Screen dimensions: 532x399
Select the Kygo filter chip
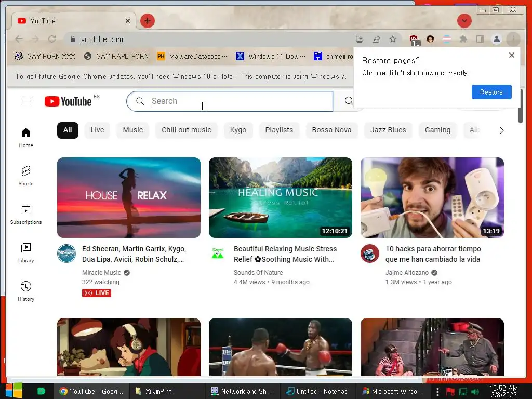pos(238,130)
